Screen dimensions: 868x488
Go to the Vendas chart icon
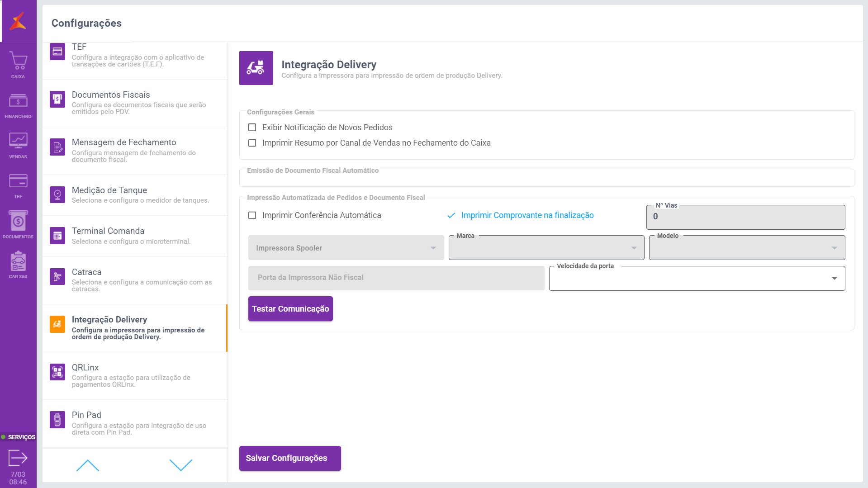tap(18, 141)
